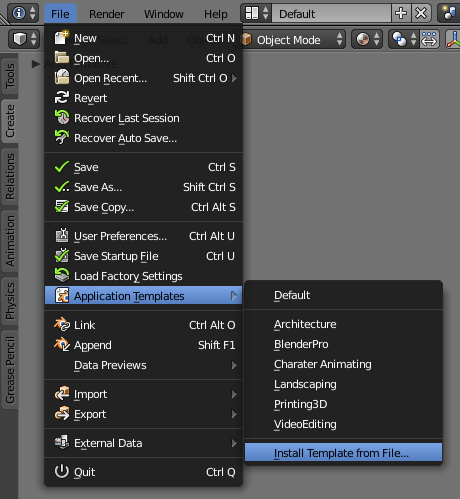Choose Link from the File menu

pos(144,325)
